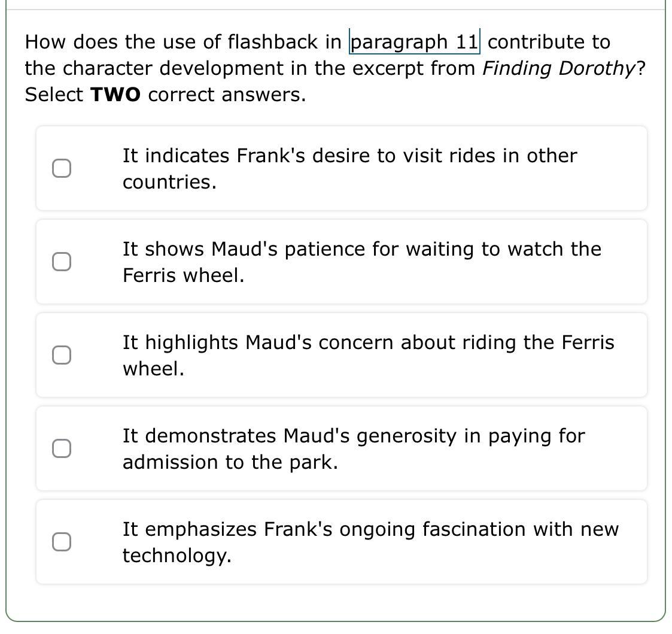Open the "paragraph 11" link

tap(414, 43)
